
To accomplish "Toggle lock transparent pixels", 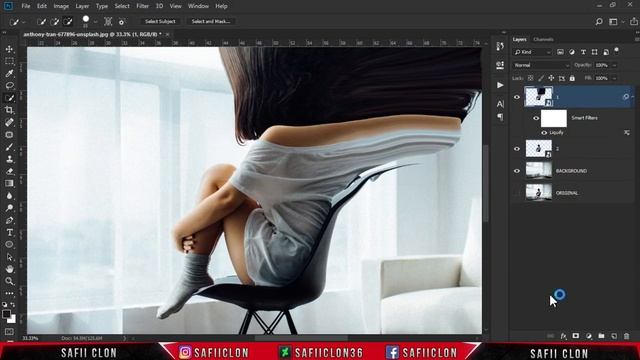I will (x=530, y=78).
